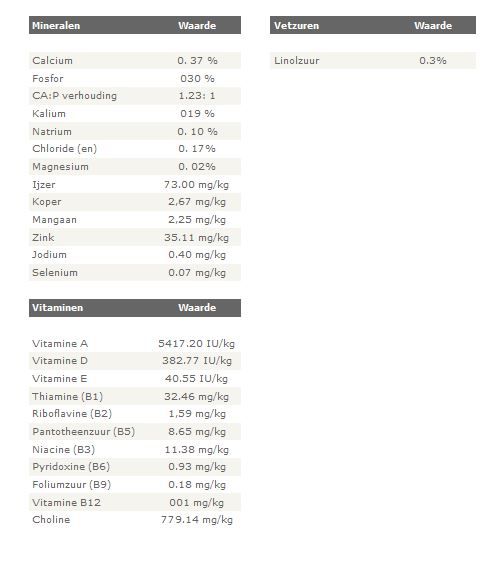
Task: Click the Vitaminen table header
Action: 135,307
